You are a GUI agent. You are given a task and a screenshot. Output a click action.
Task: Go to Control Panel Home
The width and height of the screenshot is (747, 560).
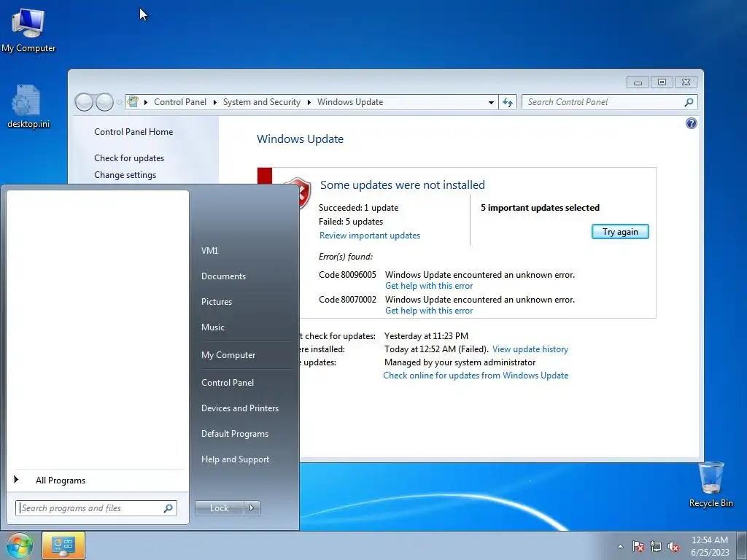click(x=133, y=132)
